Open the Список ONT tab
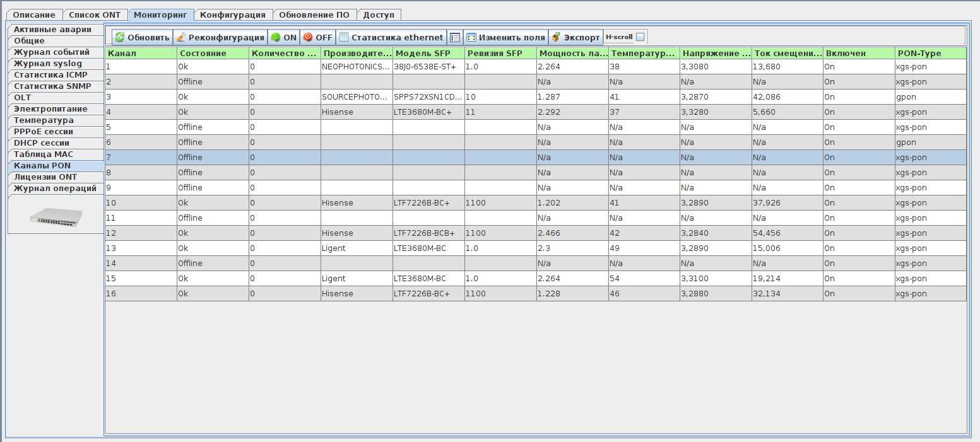The width and height of the screenshot is (980, 442). (94, 15)
